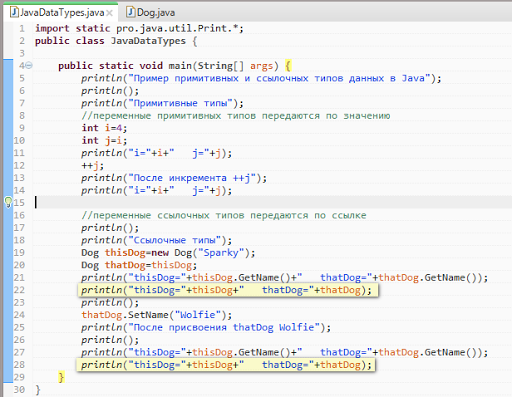The width and height of the screenshot is (512, 397).
Task: Click the highlighted println on line 22
Action: click(228, 290)
